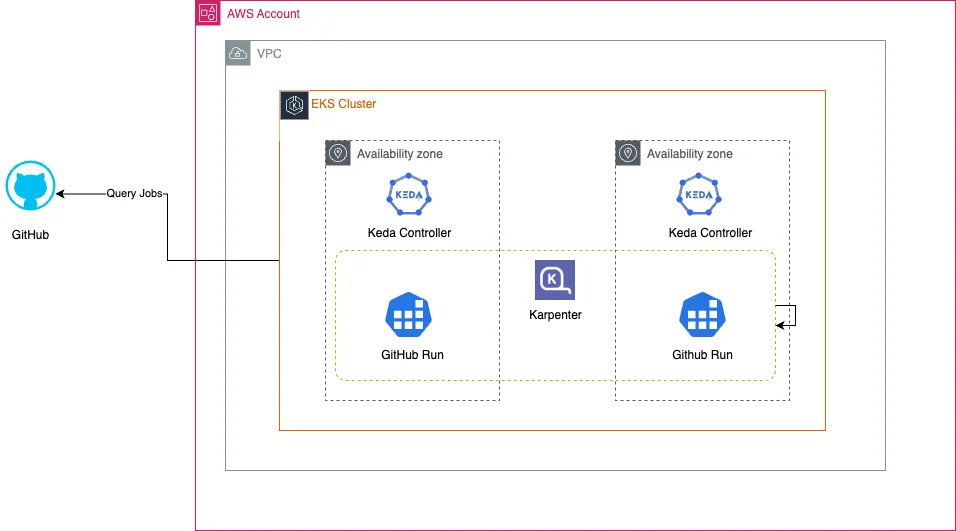Click the Karpenter icon
956x531 pixels.
[555, 280]
